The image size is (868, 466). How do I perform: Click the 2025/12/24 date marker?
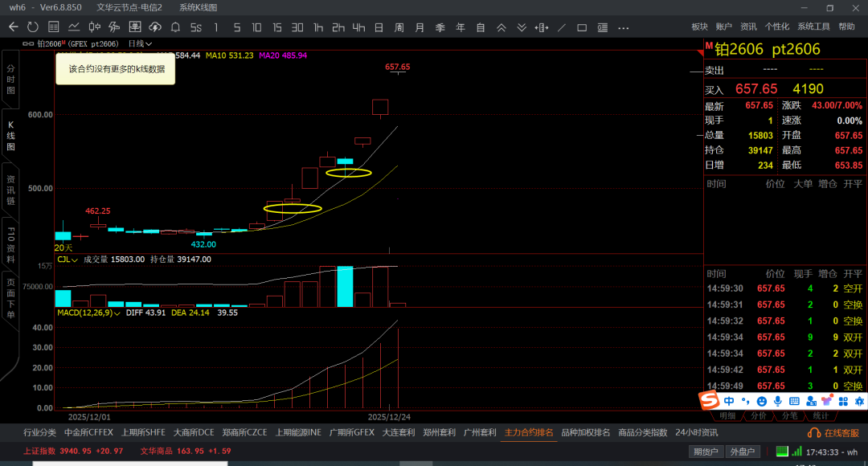click(389, 417)
